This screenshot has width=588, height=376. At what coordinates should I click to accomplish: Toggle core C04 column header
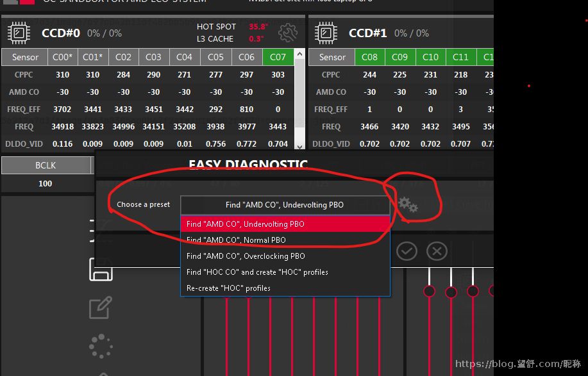point(185,57)
